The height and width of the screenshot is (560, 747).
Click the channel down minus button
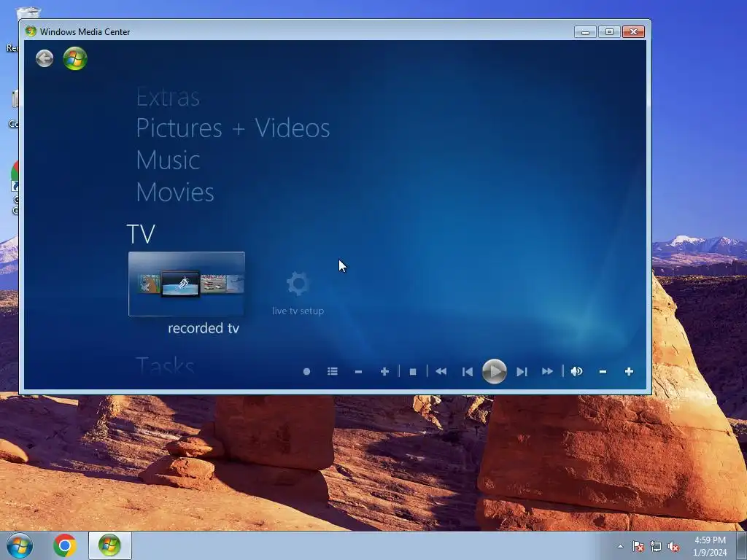coord(359,371)
